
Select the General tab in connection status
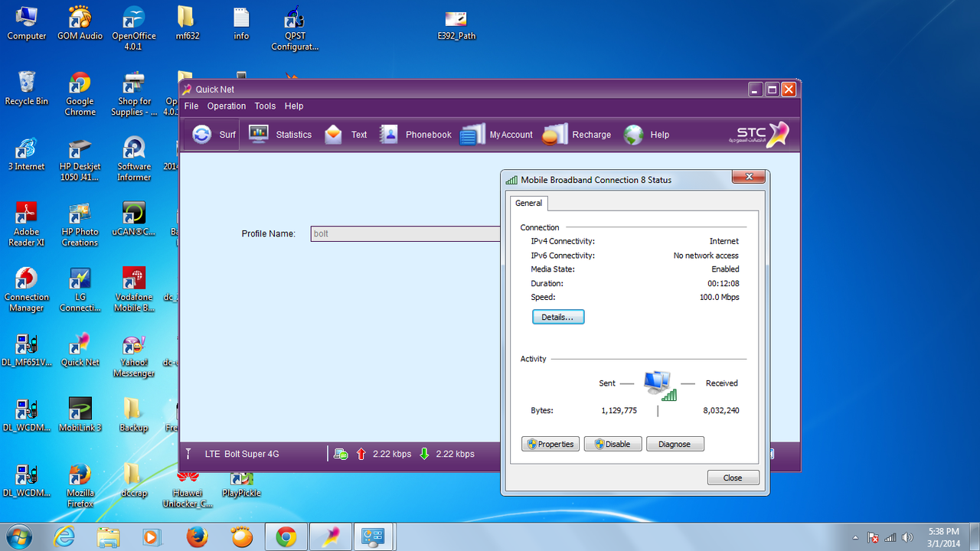click(528, 203)
